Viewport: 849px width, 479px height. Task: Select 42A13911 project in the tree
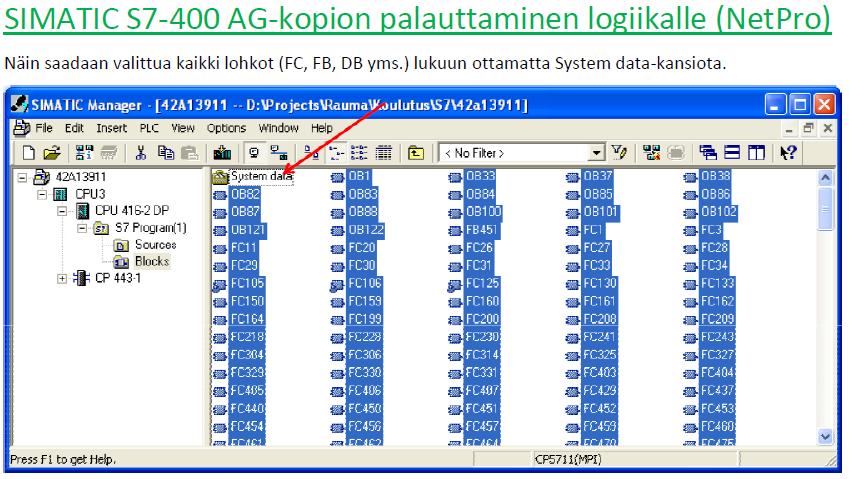(x=81, y=177)
